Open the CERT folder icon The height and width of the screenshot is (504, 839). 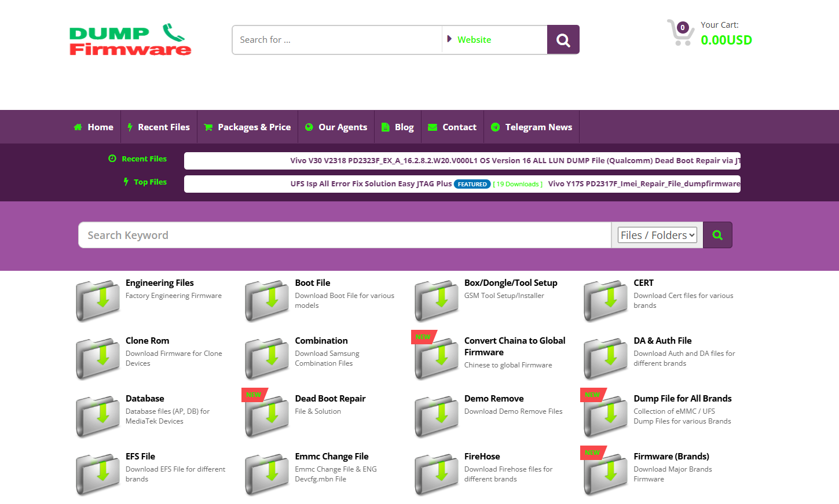coord(606,300)
